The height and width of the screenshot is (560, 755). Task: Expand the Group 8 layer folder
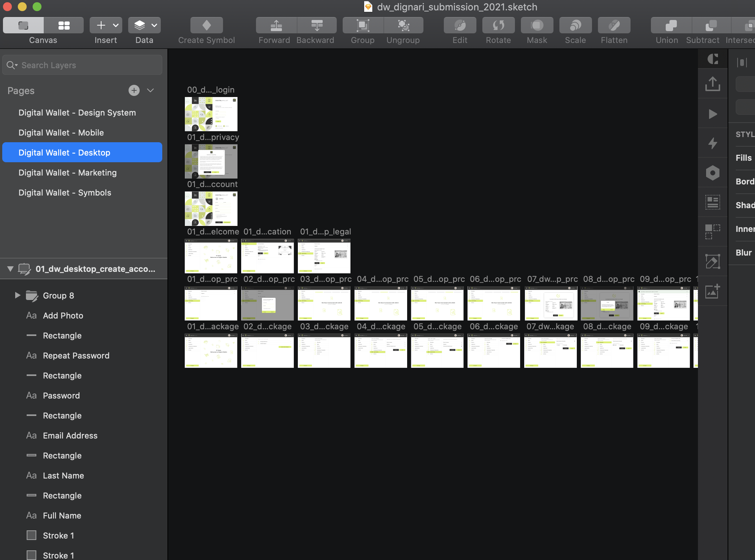pos(17,295)
